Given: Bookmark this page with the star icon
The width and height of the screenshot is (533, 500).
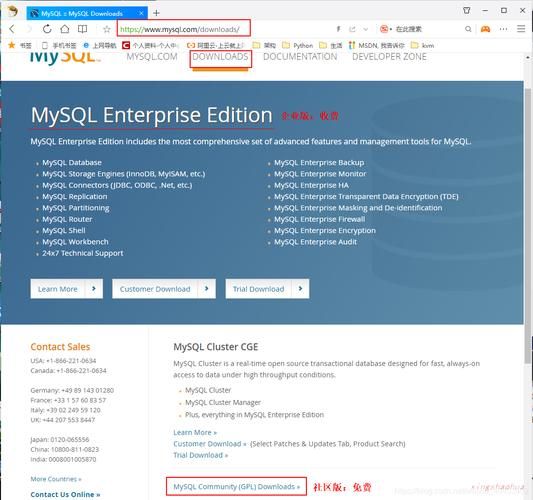Looking at the screenshot, I should pyautogui.click(x=107, y=29).
